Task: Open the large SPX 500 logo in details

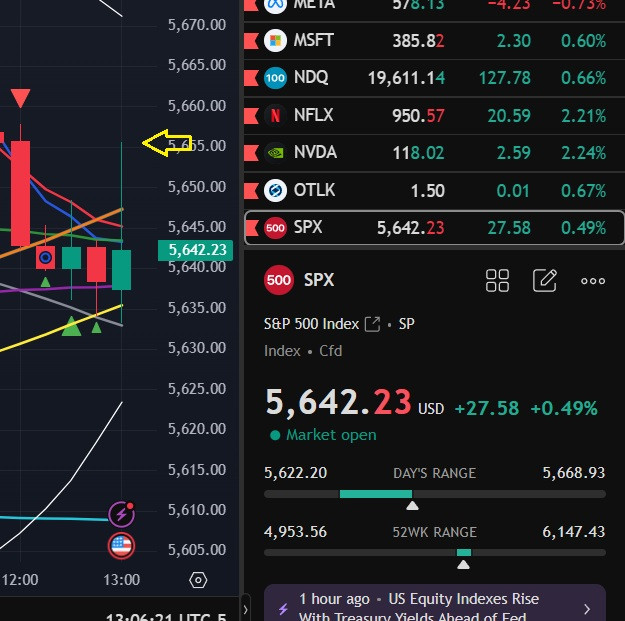Action: click(279, 280)
